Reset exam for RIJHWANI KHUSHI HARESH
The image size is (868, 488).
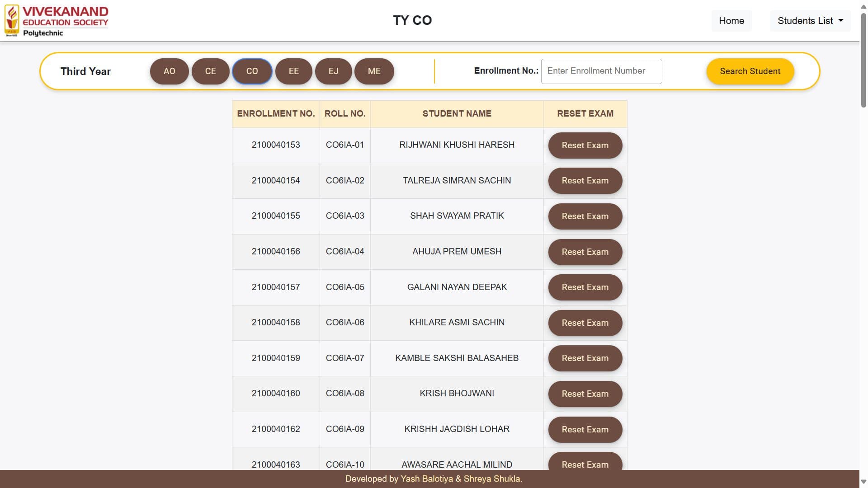pyautogui.click(x=585, y=145)
